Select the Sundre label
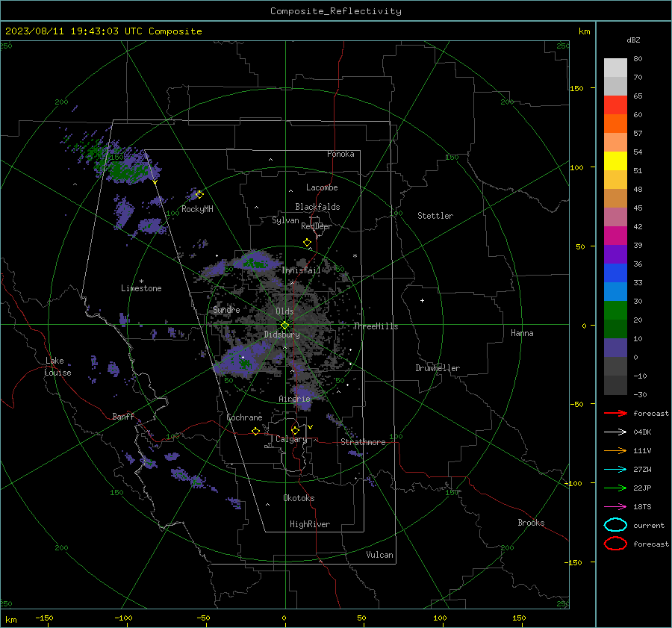The width and height of the screenshot is (672, 628). (226, 309)
